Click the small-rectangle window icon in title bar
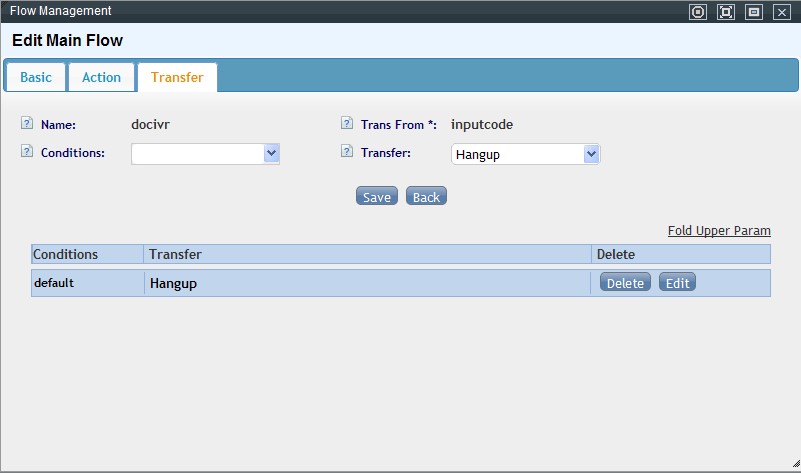This screenshot has height=473, width=801. (x=754, y=12)
